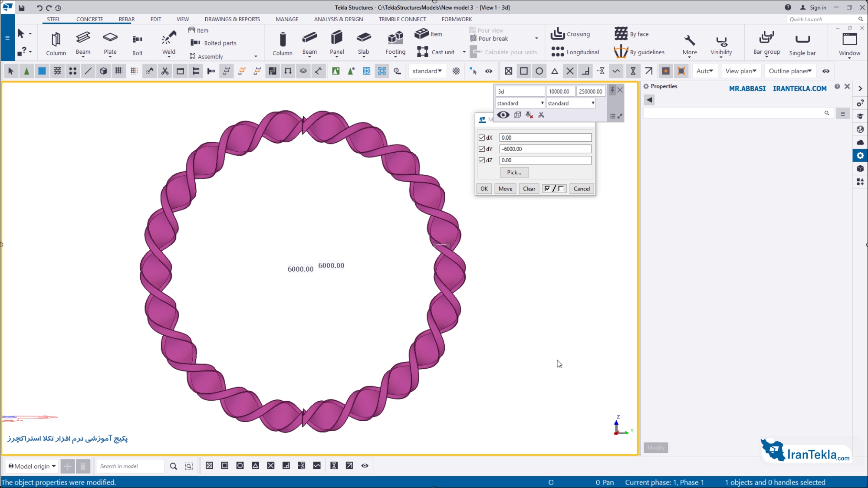Open the Auto snap depth dropdown
Viewport: 868px width, 488px height.
click(705, 71)
